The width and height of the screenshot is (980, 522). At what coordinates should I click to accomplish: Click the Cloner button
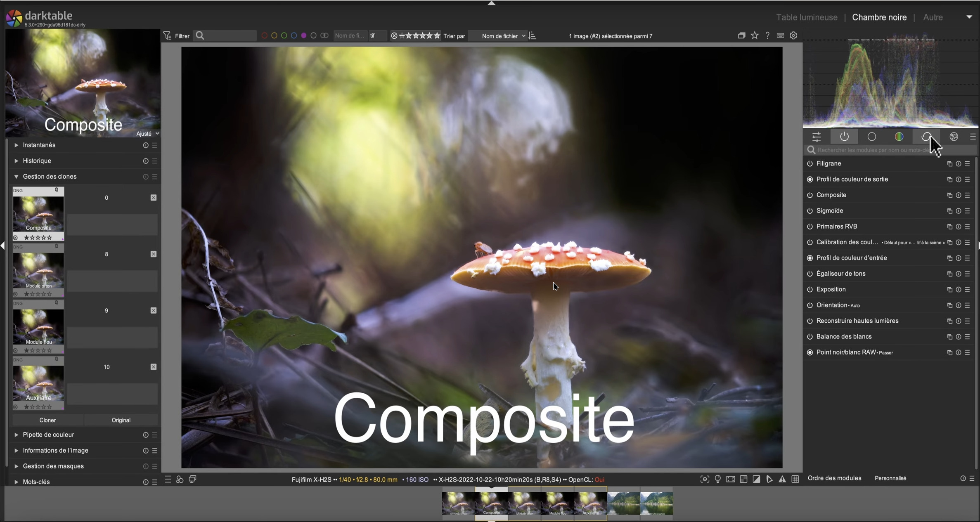[x=47, y=420]
